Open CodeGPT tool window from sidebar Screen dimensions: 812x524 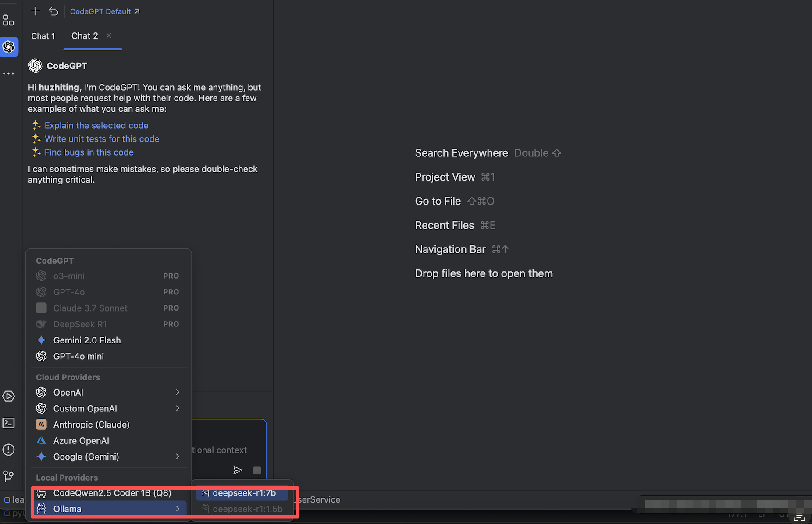[9, 47]
